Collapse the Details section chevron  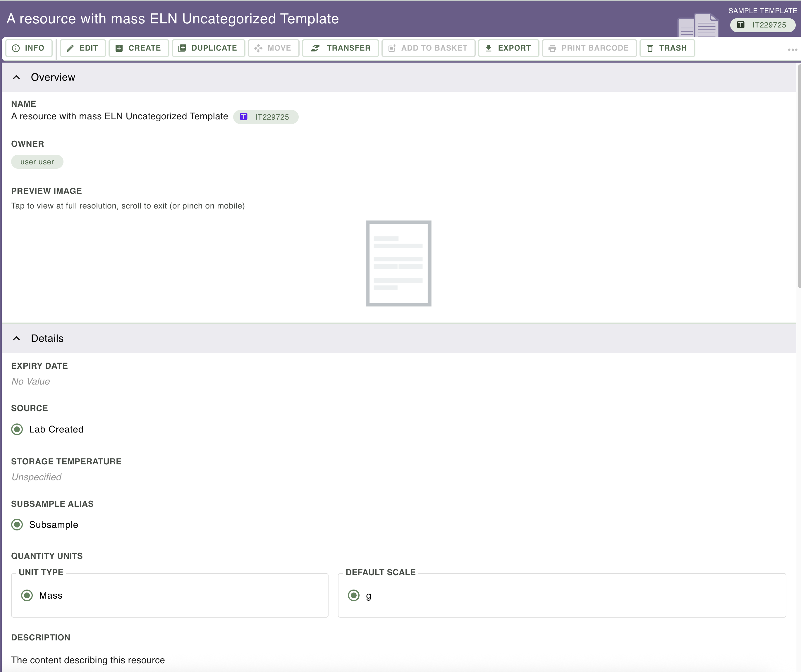[x=16, y=338]
